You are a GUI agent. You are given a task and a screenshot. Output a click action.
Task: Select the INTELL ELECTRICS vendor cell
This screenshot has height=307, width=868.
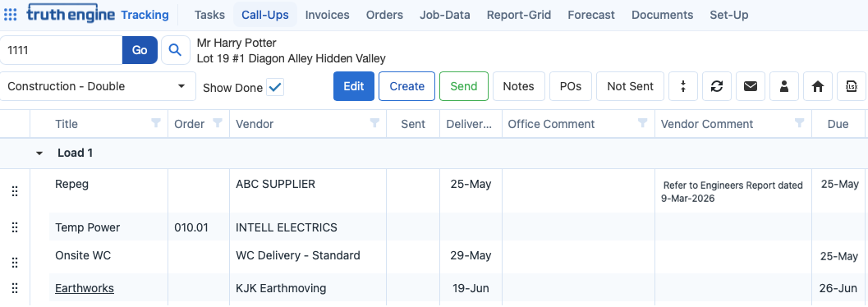click(308, 227)
